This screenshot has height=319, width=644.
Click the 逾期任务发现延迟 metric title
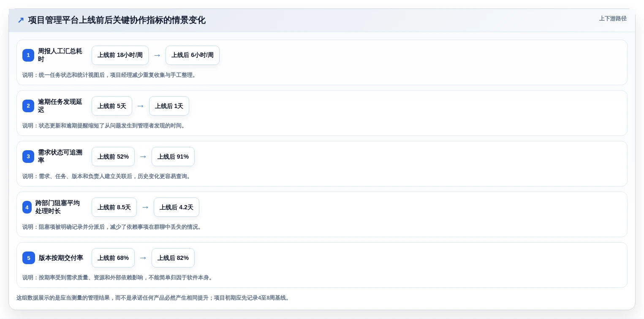(60, 106)
